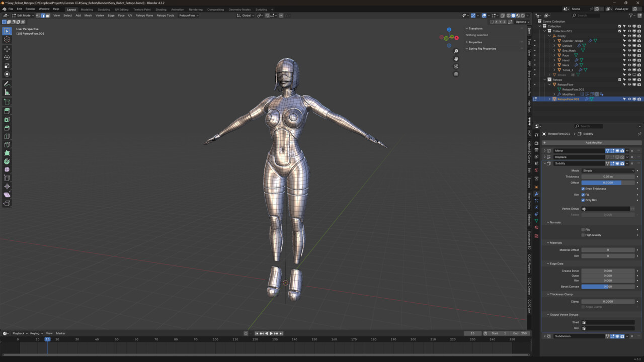
Task: Open the Object Data properties tab
Action: pyautogui.click(x=536, y=221)
